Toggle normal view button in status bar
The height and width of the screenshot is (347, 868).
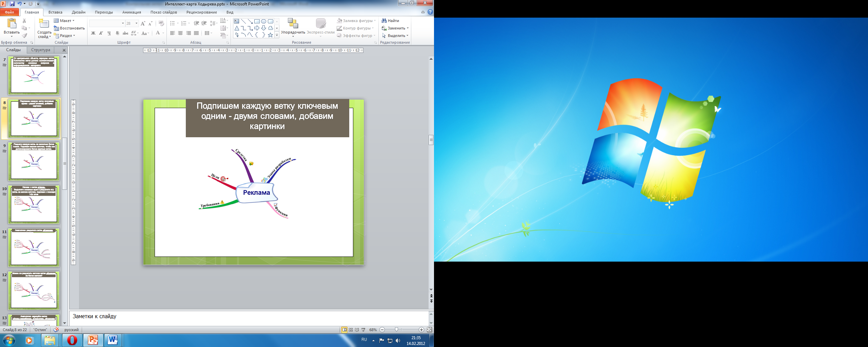[x=344, y=330]
